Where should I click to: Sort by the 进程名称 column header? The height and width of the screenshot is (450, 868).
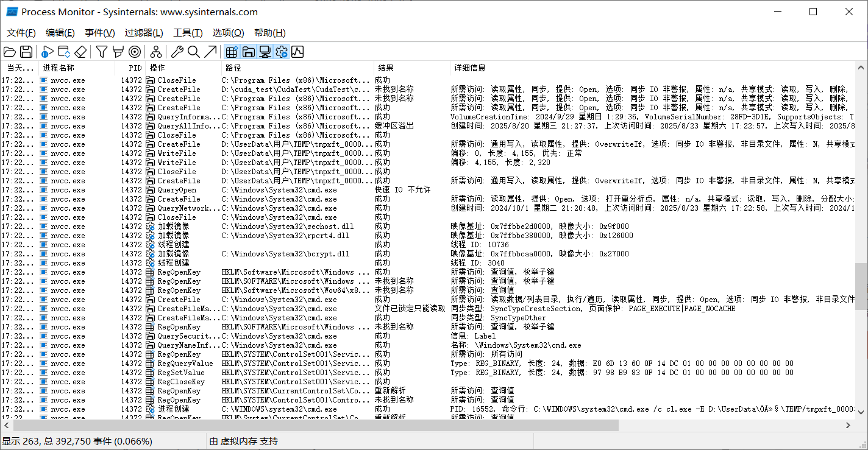(x=77, y=68)
